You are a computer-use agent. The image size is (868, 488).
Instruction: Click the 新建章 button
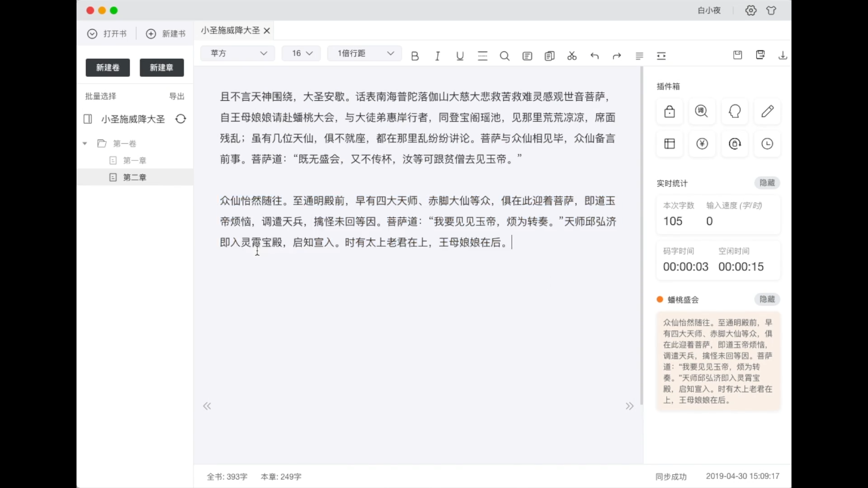pos(161,67)
